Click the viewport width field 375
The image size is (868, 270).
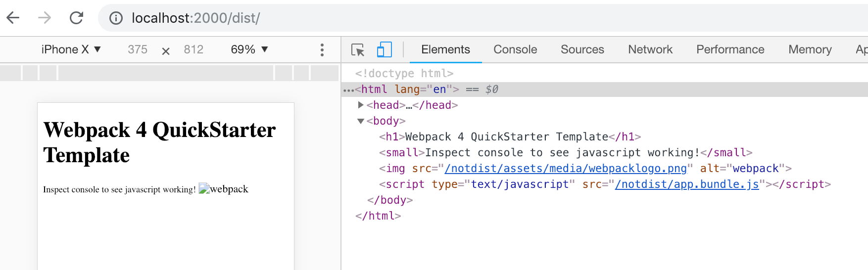click(x=138, y=49)
